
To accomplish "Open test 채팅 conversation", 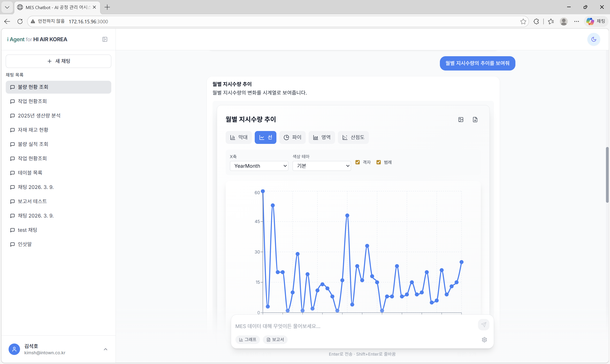I will coord(58,230).
